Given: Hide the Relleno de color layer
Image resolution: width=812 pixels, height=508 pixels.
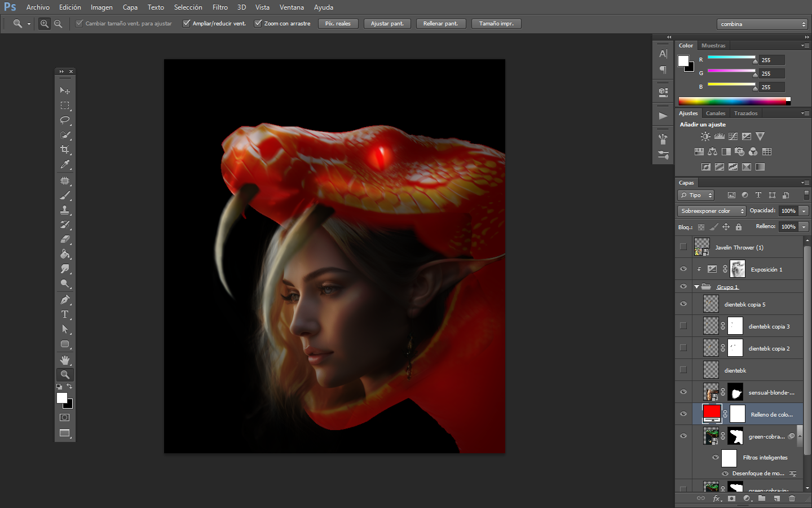Looking at the screenshot, I should click(683, 414).
